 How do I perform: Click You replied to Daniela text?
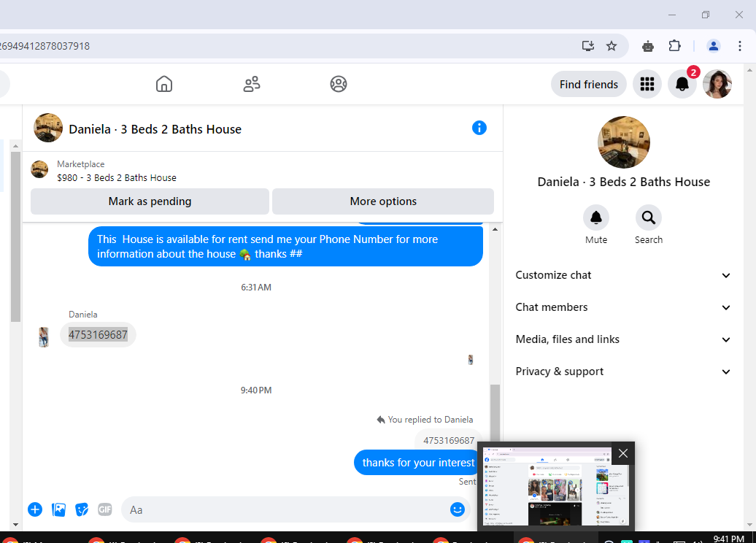430,420
